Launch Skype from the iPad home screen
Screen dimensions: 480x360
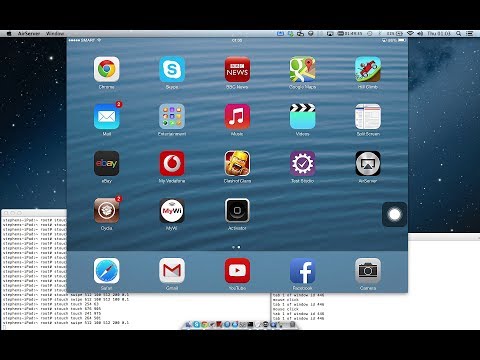[x=172, y=69]
